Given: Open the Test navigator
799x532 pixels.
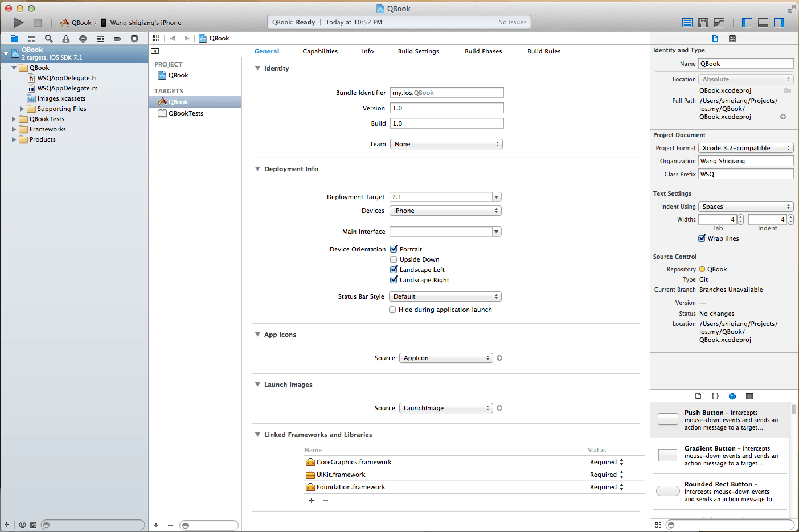Looking at the screenshot, I should click(83, 39).
